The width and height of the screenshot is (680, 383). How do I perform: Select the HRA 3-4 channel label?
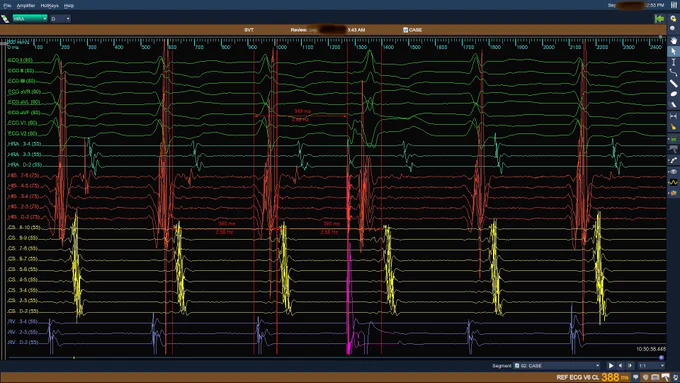tap(24, 144)
